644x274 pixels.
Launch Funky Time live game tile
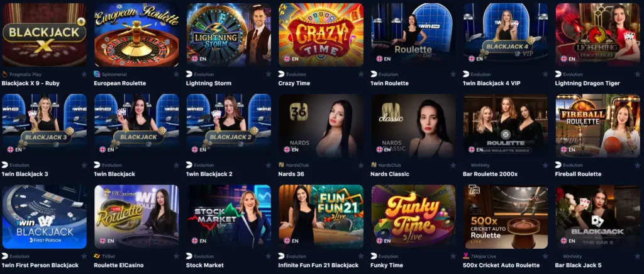tap(413, 217)
